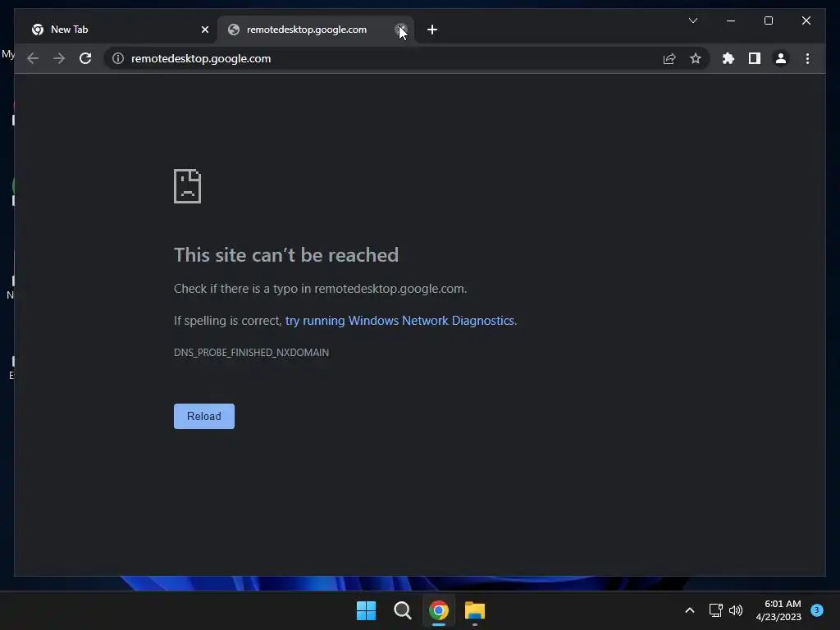Image resolution: width=840 pixels, height=630 pixels.
Task: View site information icon in address bar
Action: click(118, 58)
